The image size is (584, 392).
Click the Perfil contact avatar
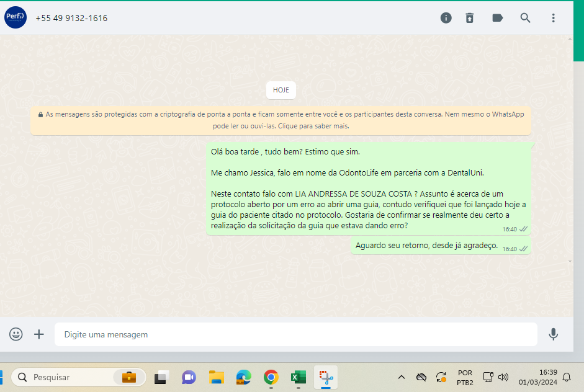pyautogui.click(x=16, y=17)
